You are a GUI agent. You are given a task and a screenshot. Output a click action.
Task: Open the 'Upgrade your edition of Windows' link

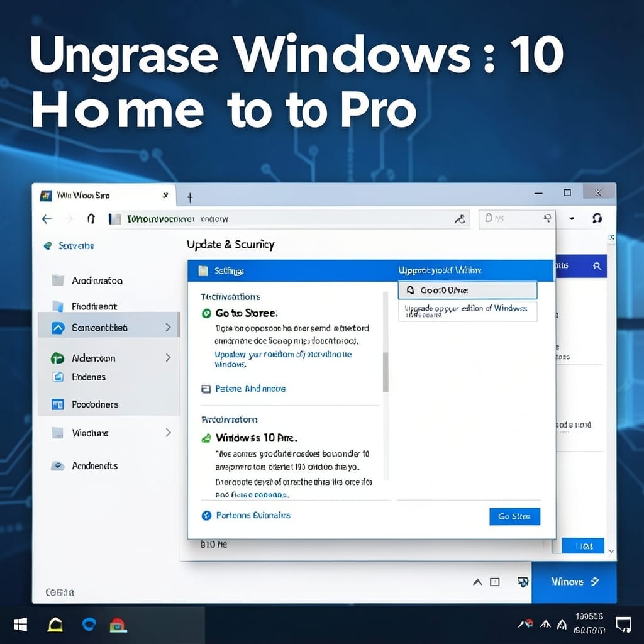point(284,359)
